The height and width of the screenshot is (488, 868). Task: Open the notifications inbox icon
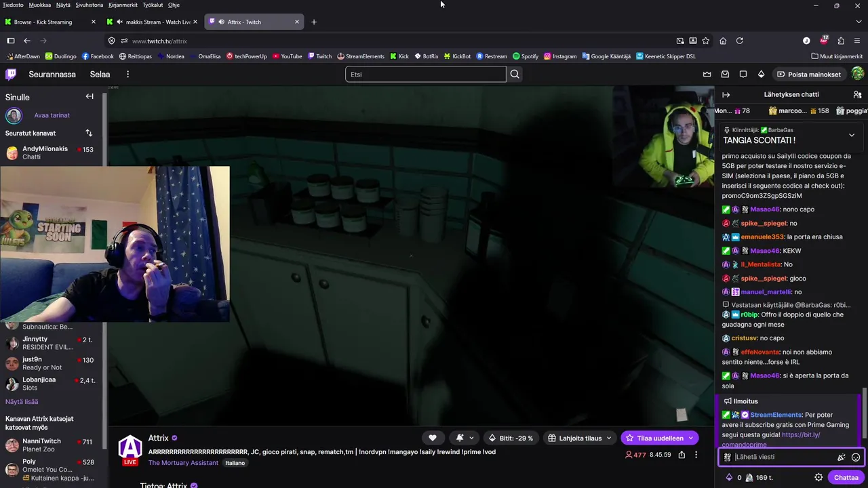tap(725, 75)
